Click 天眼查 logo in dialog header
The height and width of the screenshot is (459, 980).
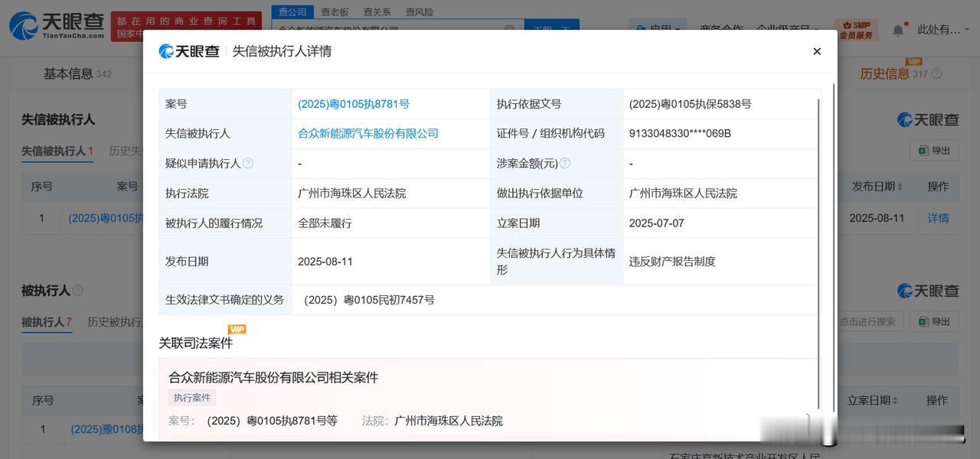pyautogui.click(x=189, y=51)
